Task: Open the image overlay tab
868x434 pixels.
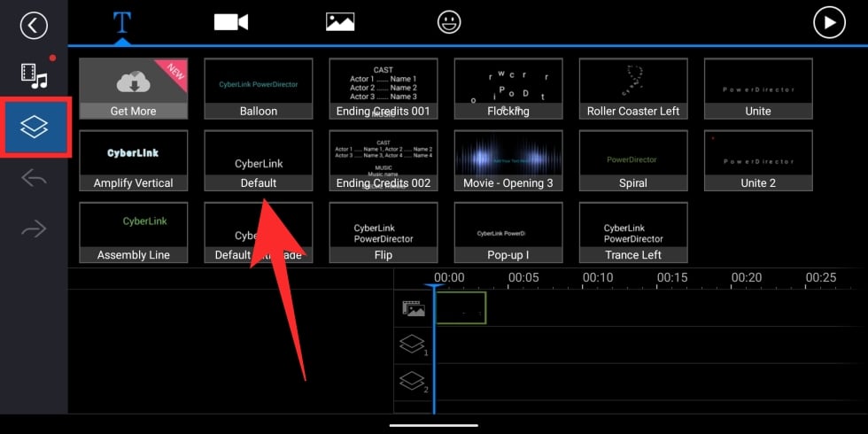Action: [x=340, y=23]
